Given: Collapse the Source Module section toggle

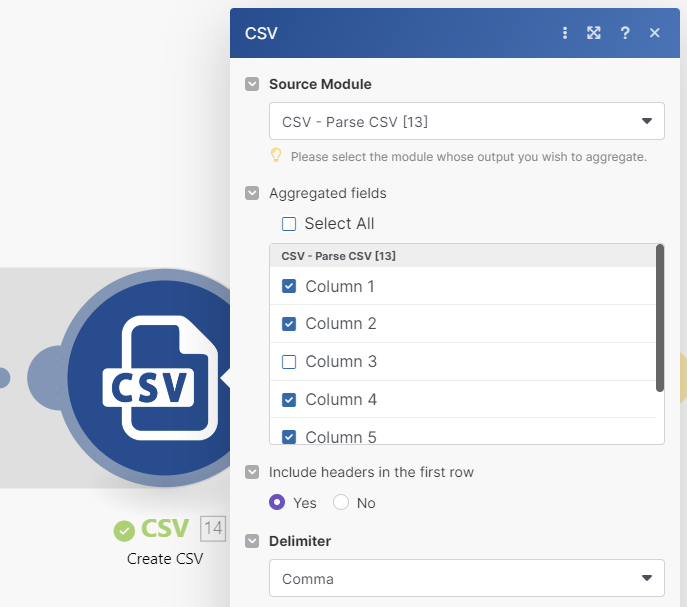Looking at the screenshot, I should [252, 85].
